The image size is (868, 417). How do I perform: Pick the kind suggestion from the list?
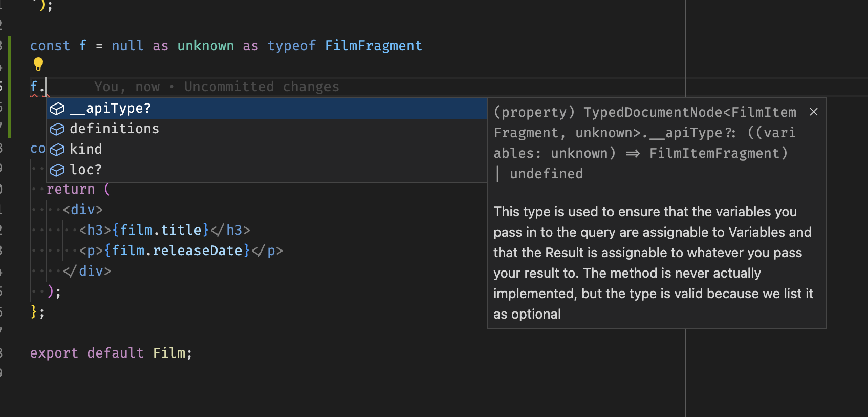coord(86,150)
